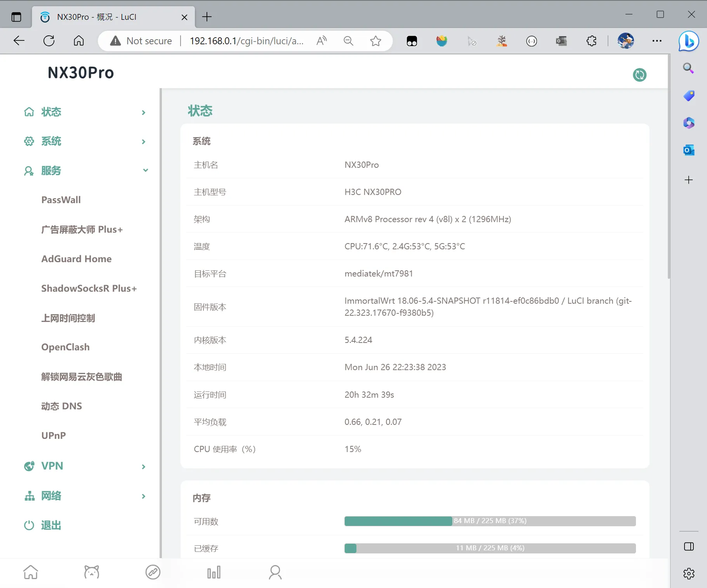
Task: Click the NX30Pro header title link
Action: coord(81,73)
